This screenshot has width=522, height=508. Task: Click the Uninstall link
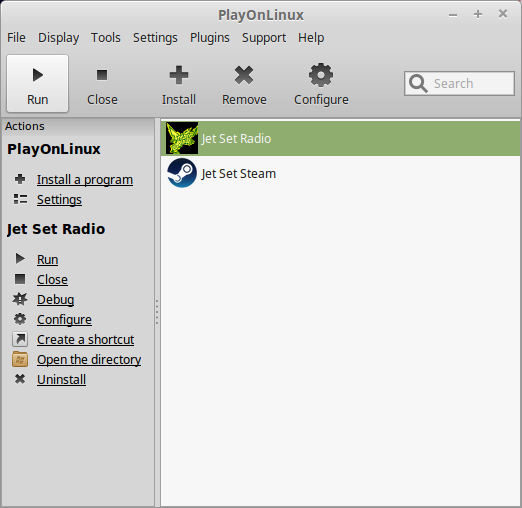61,379
